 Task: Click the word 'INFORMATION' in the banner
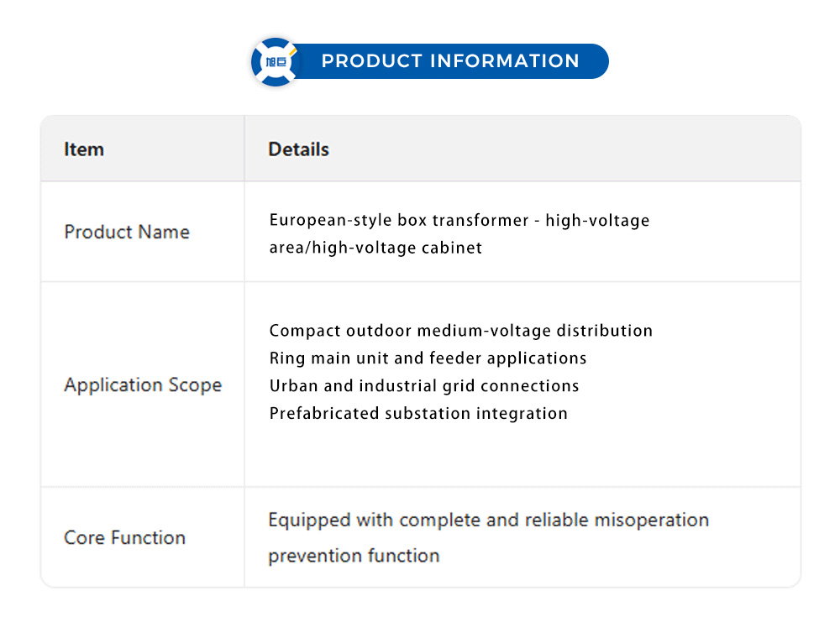click(x=505, y=61)
